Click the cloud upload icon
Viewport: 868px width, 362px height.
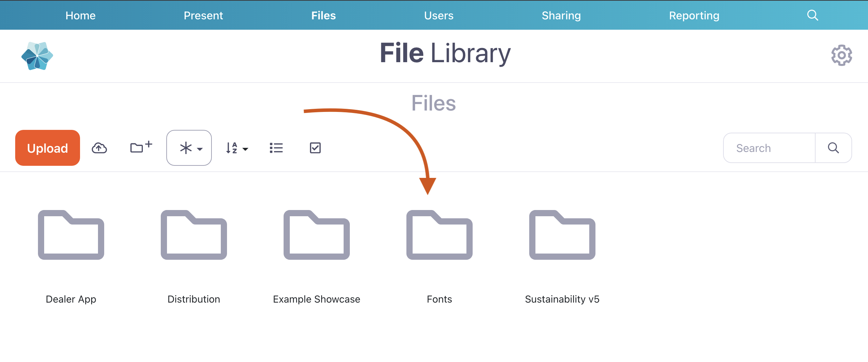[99, 148]
